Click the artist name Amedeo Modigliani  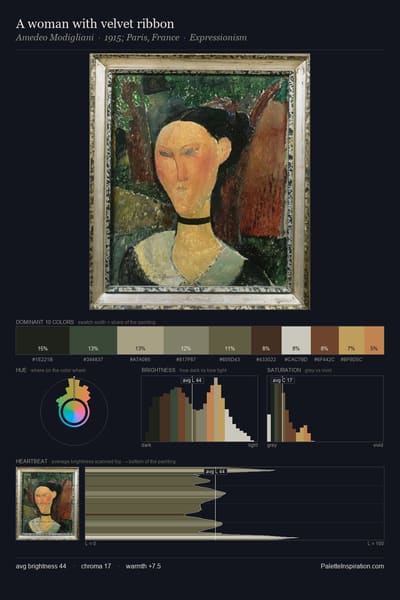[x=55, y=38]
